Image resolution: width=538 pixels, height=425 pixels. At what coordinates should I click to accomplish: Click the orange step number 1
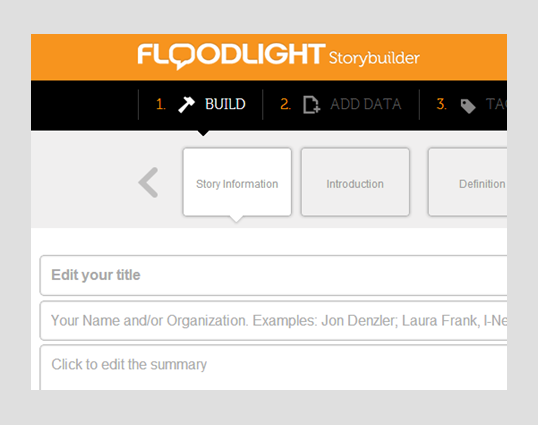point(161,104)
